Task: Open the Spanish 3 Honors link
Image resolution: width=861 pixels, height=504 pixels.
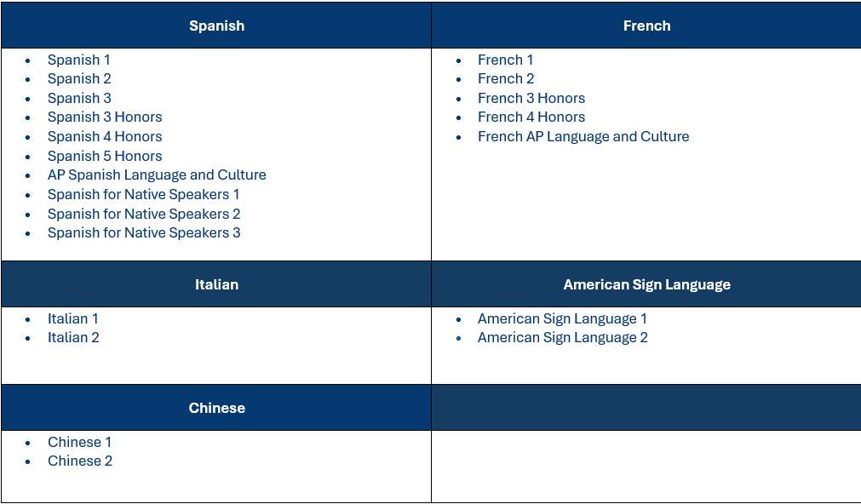Action: pos(105,117)
